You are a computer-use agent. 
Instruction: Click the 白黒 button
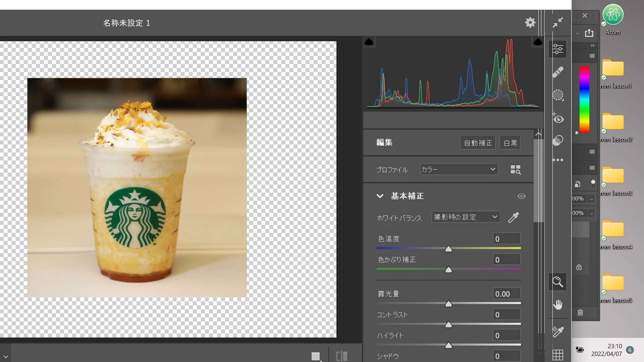click(x=510, y=143)
